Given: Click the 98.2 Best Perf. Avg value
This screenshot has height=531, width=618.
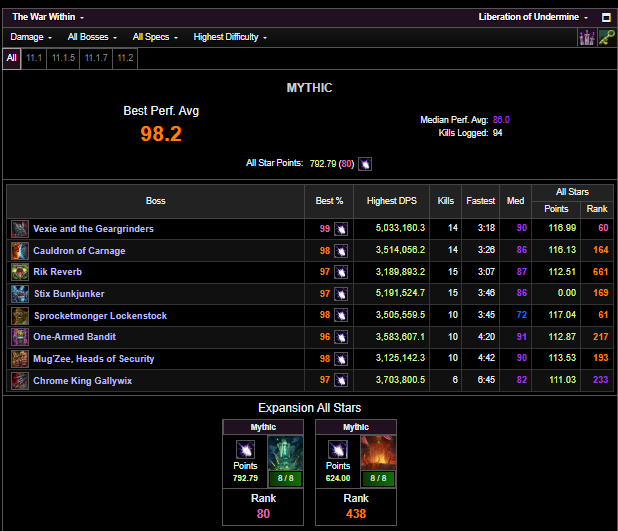Looking at the screenshot, I should pyautogui.click(x=161, y=134).
